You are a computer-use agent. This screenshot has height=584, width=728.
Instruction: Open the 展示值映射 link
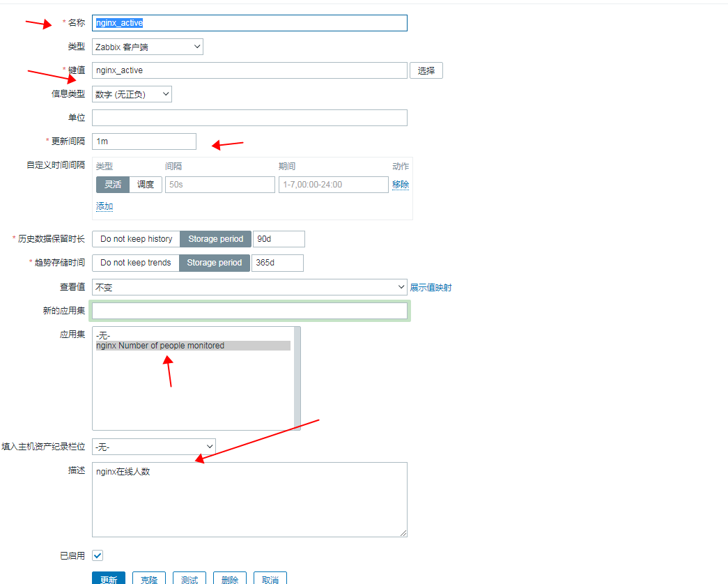coord(431,287)
